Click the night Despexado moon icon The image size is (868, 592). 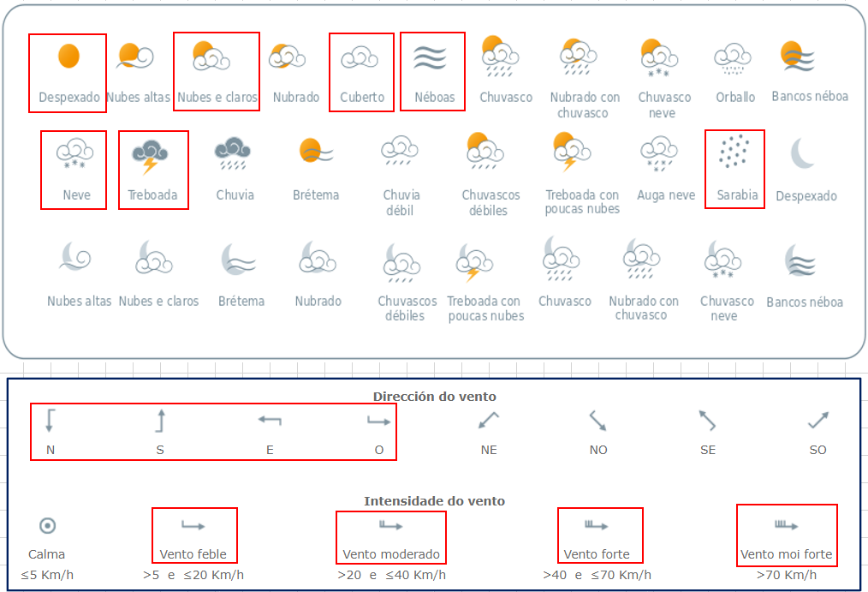point(805,154)
